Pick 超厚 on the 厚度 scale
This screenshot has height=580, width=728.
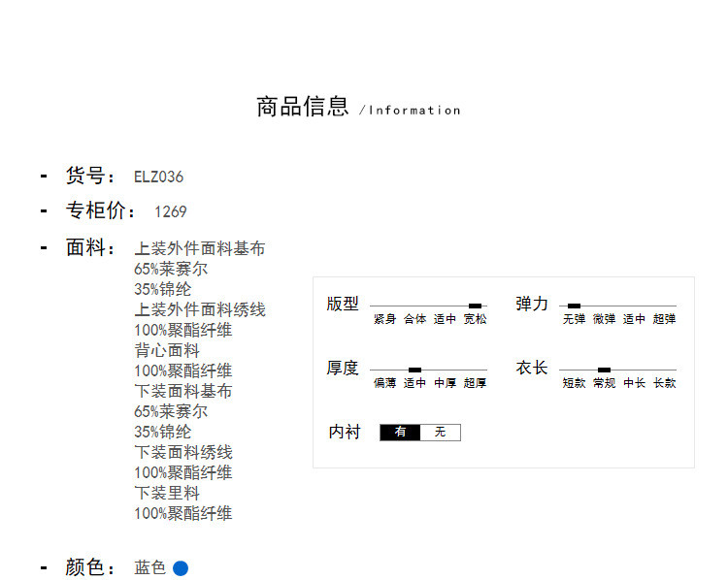coord(475,383)
